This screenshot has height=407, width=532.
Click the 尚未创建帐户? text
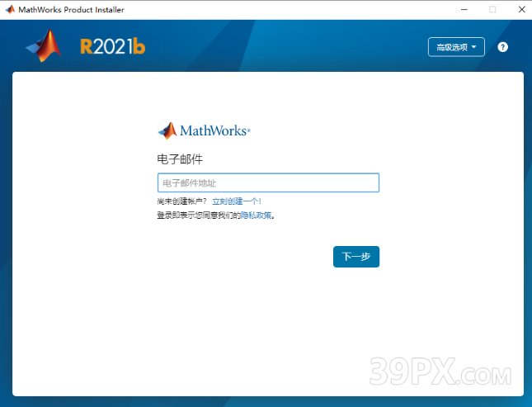[x=181, y=201]
